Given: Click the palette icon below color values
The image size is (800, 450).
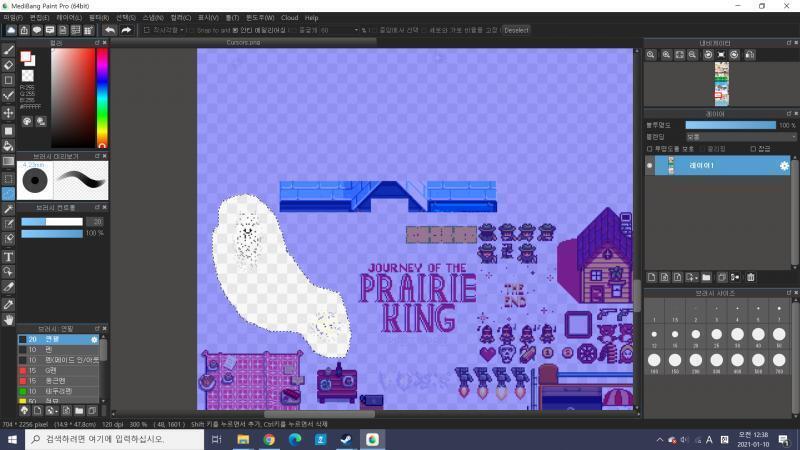Looking at the screenshot, I should click(27, 121).
